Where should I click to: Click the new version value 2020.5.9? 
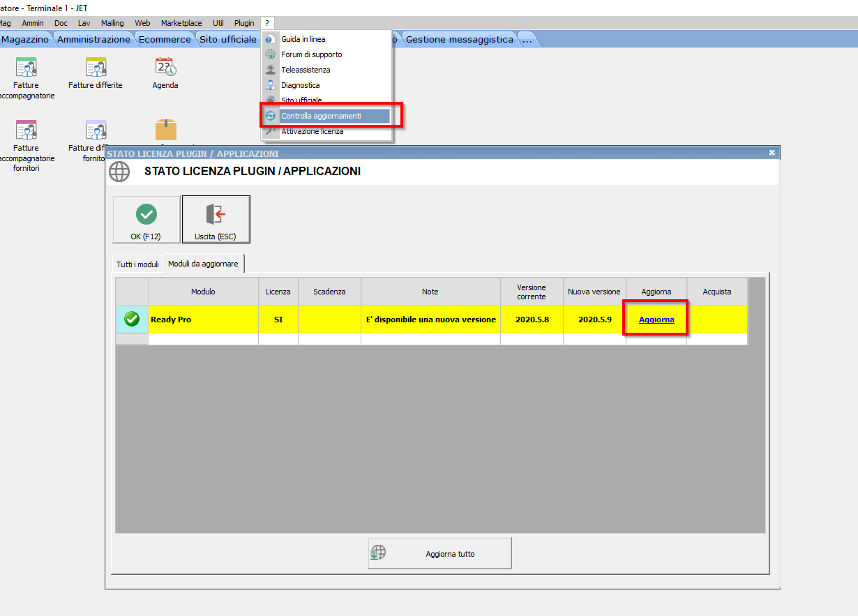pos(595,320)
